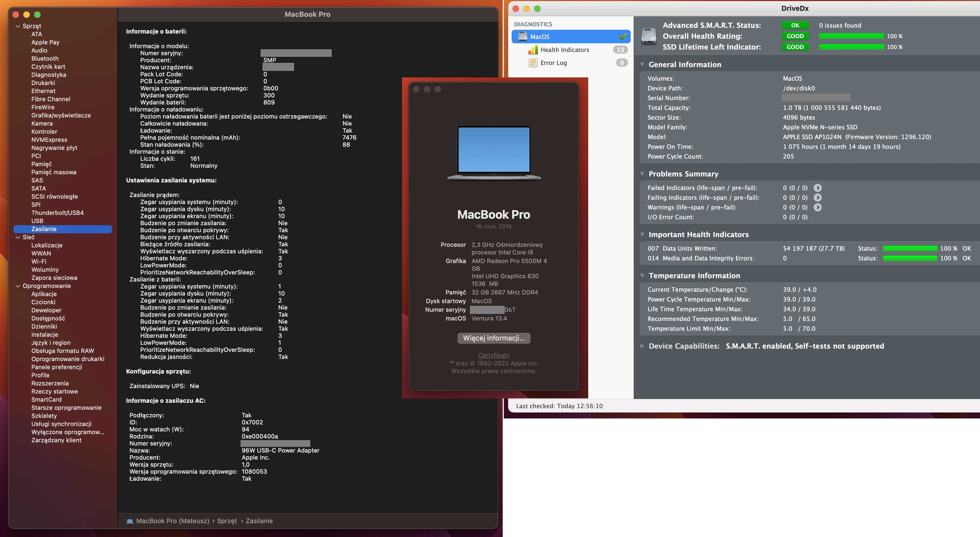Viewport: 980px width, 537px height.
Task: Click the MacBook Pro laptop image
Action: click(494, 153)
